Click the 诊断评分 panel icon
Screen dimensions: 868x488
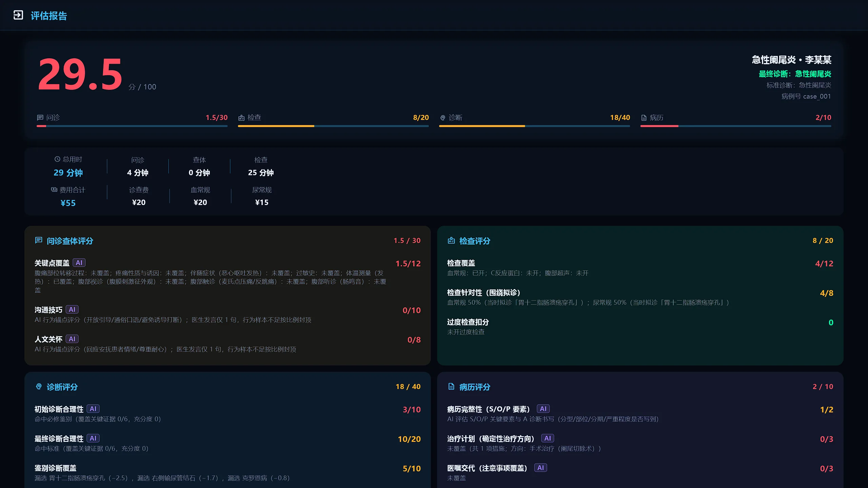point(39,386)
